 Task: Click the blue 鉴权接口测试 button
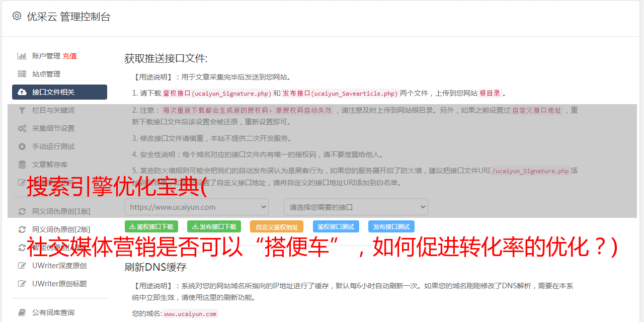336,226
